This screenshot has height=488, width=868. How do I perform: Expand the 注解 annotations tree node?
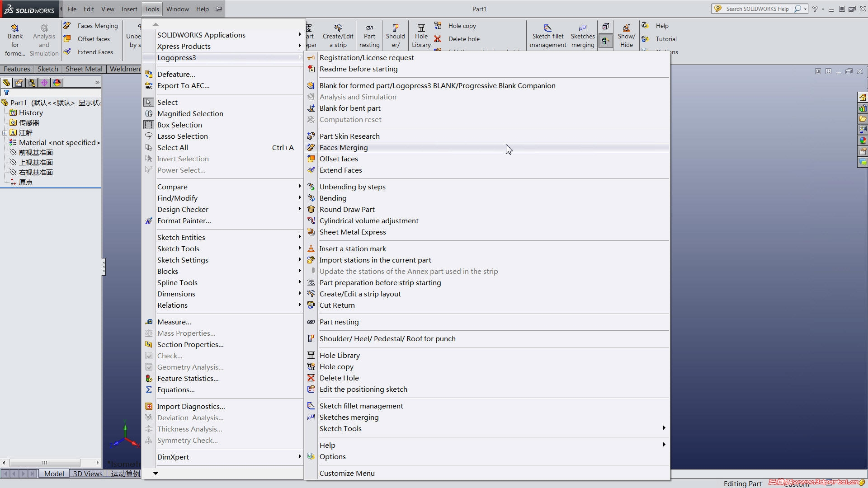pyautogui.click(x=5, y=133)
